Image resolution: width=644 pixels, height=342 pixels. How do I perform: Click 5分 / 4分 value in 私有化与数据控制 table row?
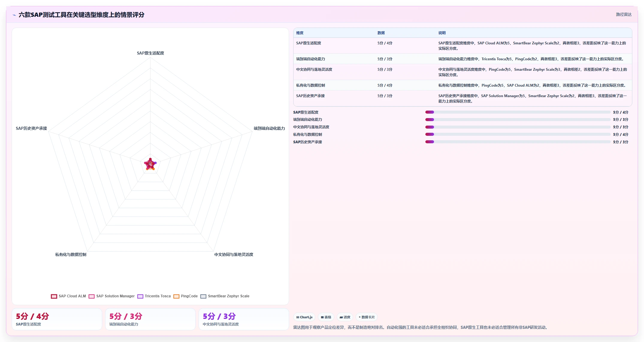(x=385, y=85)
